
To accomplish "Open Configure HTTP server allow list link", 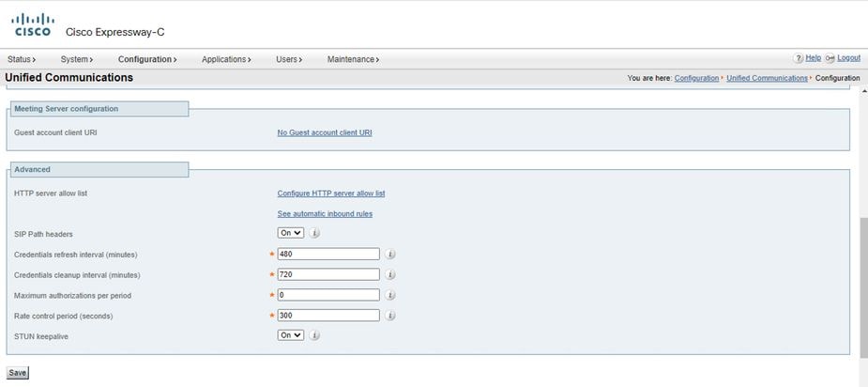I will pyautogui.click(x=331, y=193).
